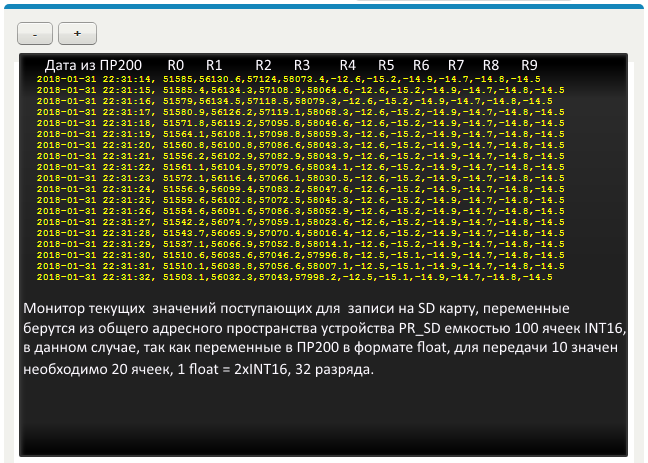The height and width of the screenshot is (463, 648).
Task: Select the R6 column header
Action: coord(421,65)
